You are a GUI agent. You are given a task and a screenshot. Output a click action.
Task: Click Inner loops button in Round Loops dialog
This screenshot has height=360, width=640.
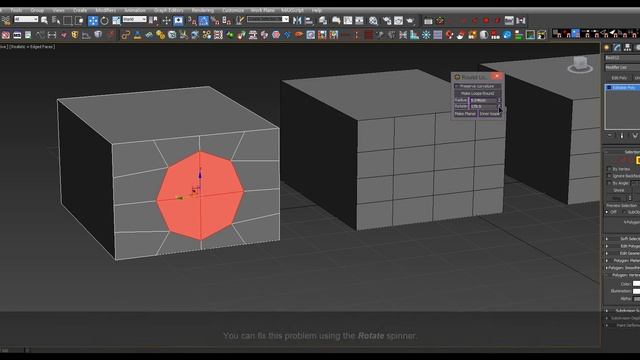(489, 114)
